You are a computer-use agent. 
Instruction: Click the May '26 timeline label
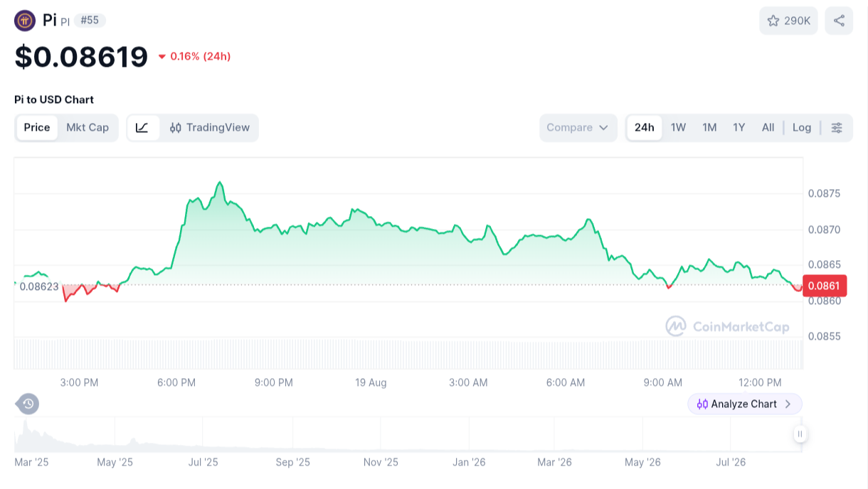tap(643, 462)
